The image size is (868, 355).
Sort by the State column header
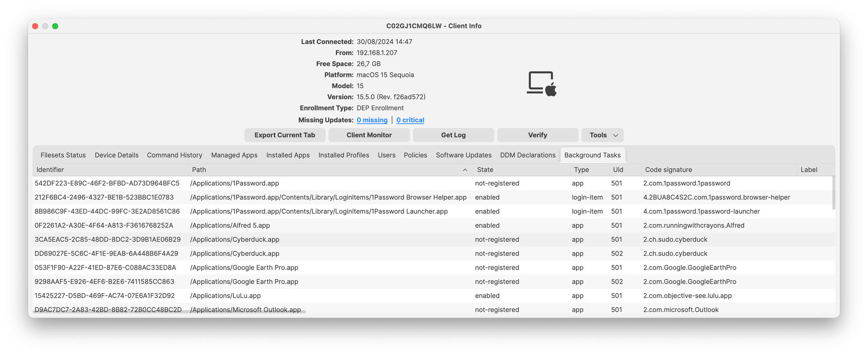coord(522,170)
